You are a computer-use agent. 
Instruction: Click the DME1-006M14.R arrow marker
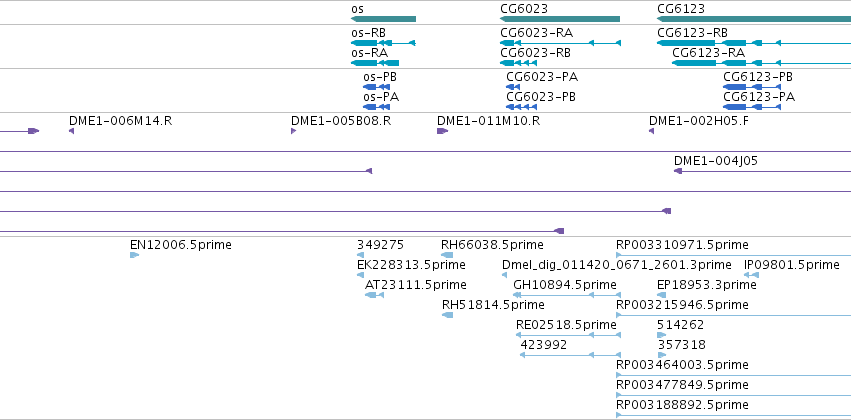click(71, 131)
